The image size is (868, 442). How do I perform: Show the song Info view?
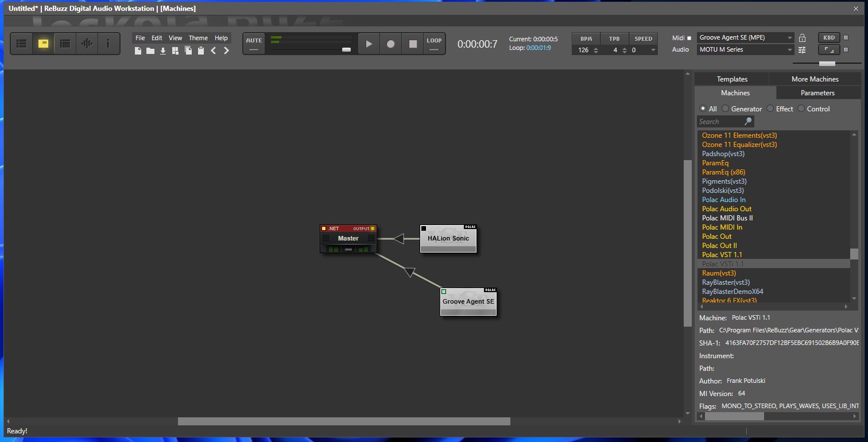point(108,44)
